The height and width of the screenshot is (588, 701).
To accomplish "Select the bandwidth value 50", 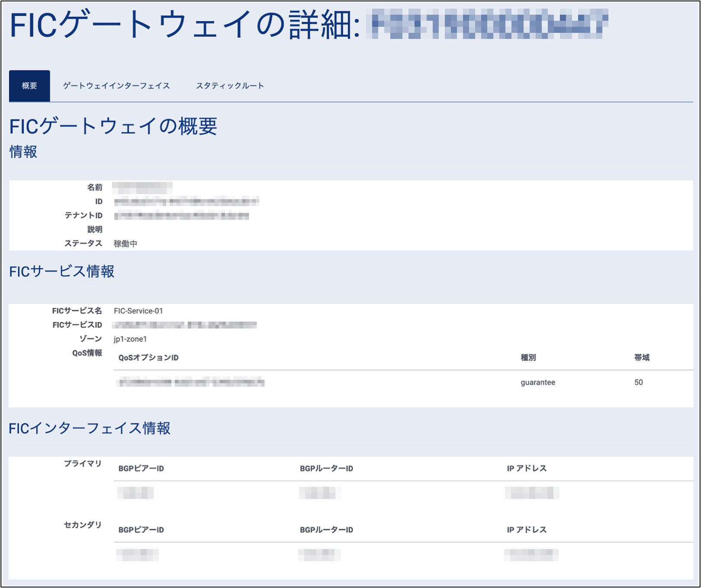I will coord(639,382).
